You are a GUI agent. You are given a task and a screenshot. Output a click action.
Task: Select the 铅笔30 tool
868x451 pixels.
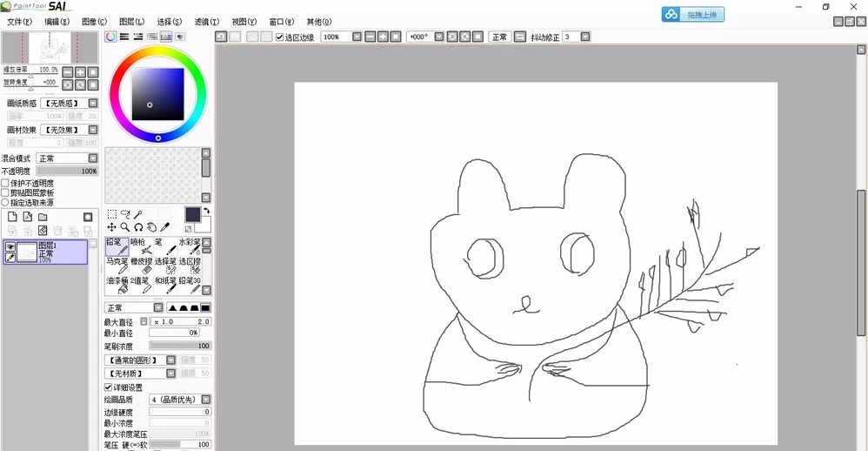point(190,286)
